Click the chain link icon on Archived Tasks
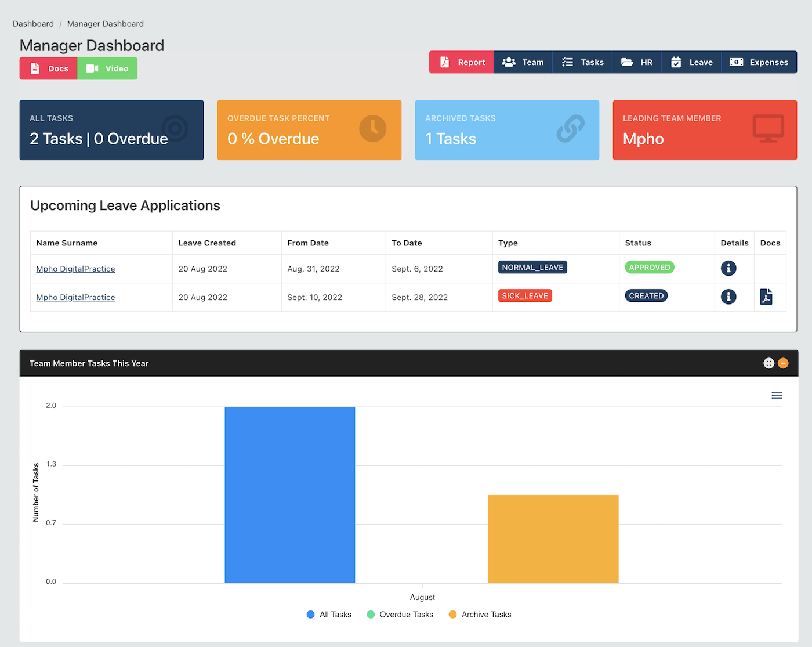The width and height of the screenshot is (812, 647). click(571, 128)
